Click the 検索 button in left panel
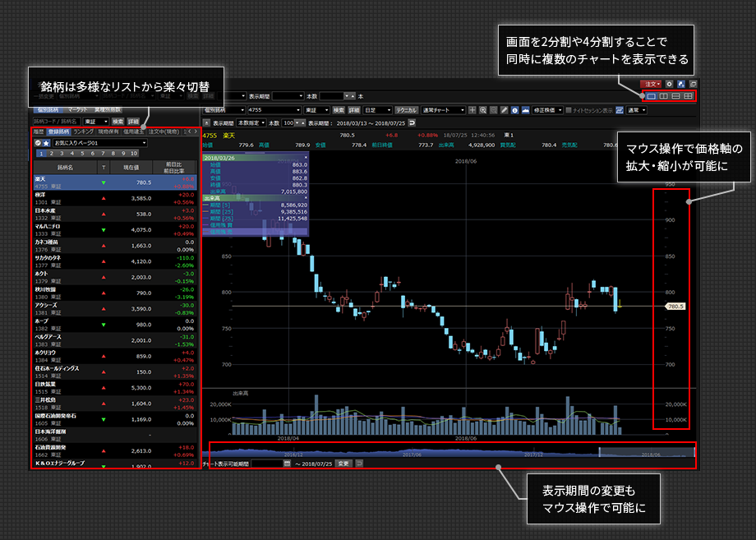Viewport: 756px width, 540px height. click(118, 122)
